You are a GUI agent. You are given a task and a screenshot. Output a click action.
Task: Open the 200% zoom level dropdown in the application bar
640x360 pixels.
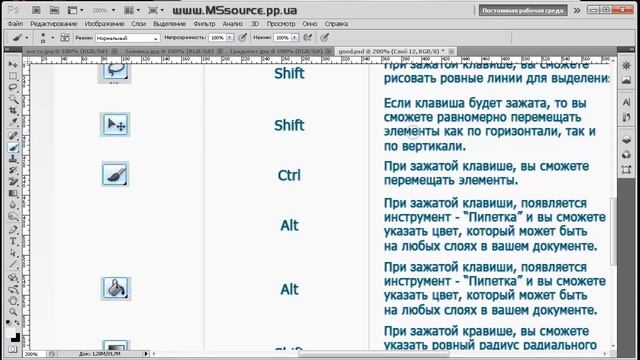[103, 10]
